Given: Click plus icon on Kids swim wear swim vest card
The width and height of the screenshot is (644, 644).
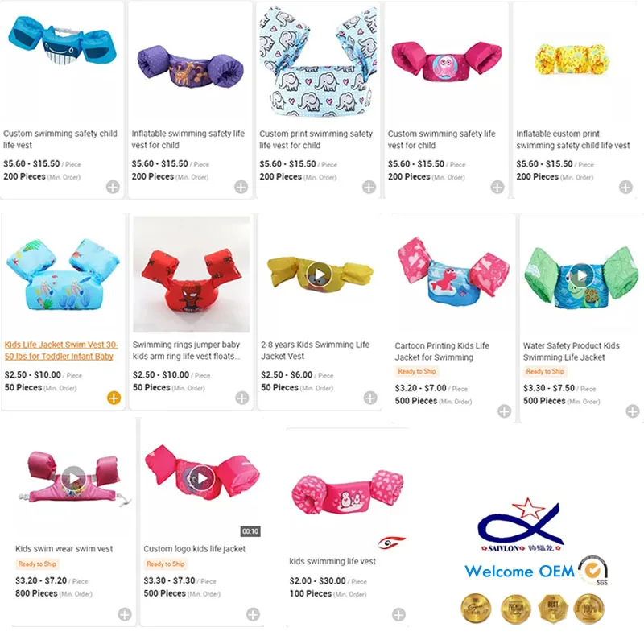Looking at the screenshot, I should (125, 614).
